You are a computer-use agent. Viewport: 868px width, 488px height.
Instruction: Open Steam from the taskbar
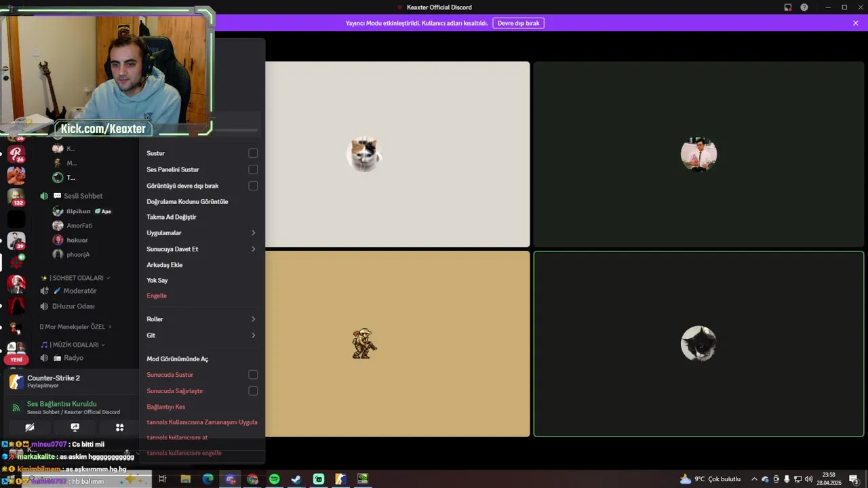[x=296, y=479]
